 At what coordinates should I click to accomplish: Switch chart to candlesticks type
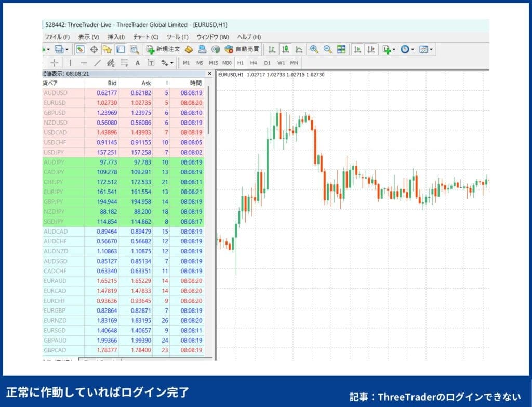point(285,49)
